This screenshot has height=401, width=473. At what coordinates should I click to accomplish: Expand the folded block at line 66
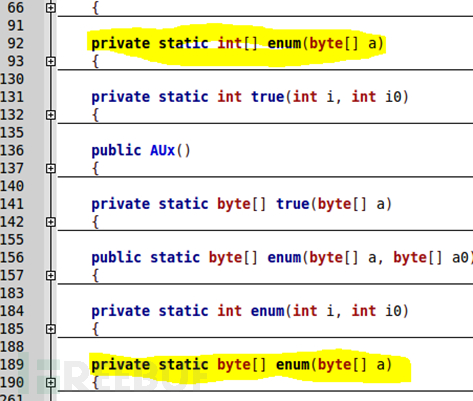click(51, 8)
